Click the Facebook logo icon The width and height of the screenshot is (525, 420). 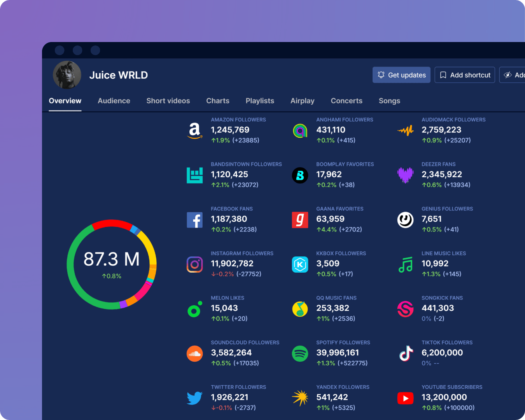195,220
